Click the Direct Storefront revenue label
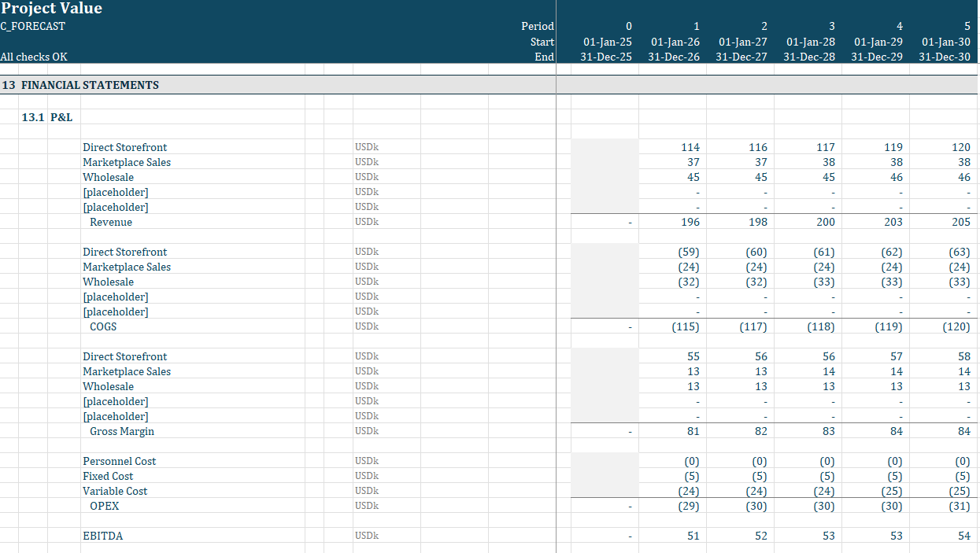Image resolution: width=980 pixels, height=553 pixels. point(124,147)
